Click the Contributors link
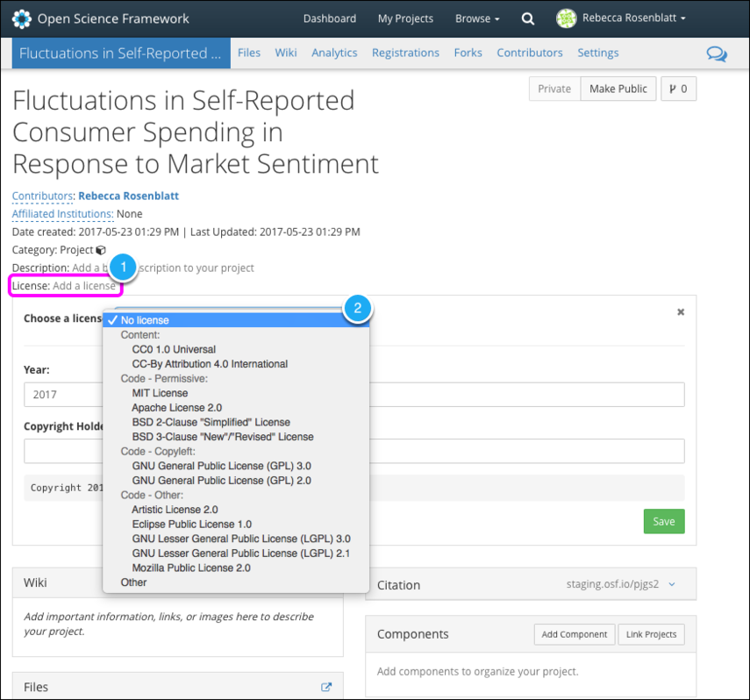Image resolution: width=750 pixels, height=700 pixels. (42, 196)
